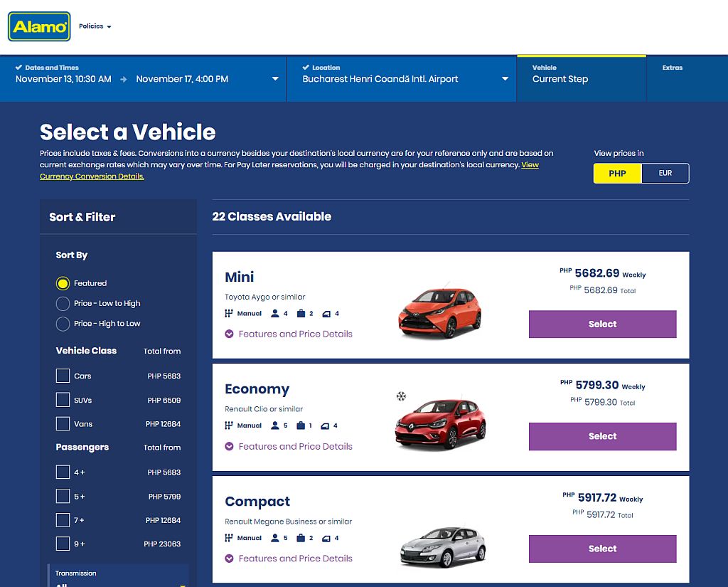The height and width of the screenshot is (587, 728).
Task: Sort by Price - High to Low
Action: click(63, 324)
